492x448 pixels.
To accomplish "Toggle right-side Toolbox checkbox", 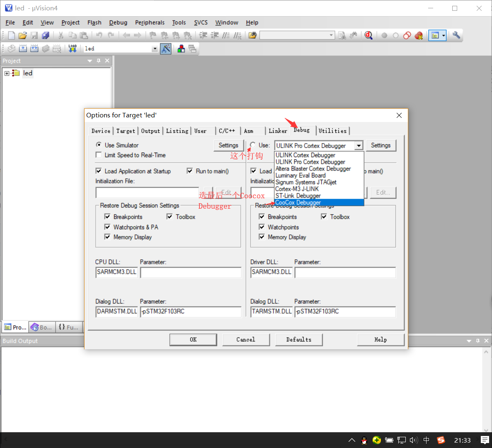I will click(324, 217).
